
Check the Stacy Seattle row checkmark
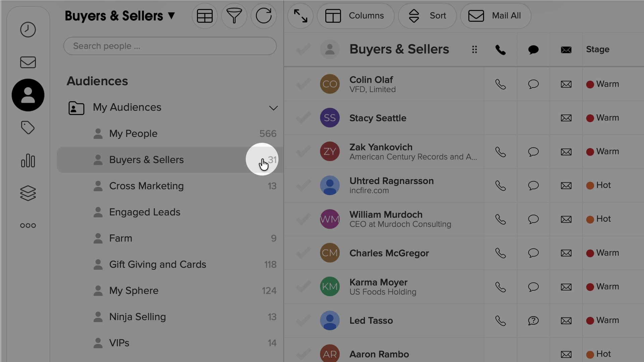[x=303, y=118]
